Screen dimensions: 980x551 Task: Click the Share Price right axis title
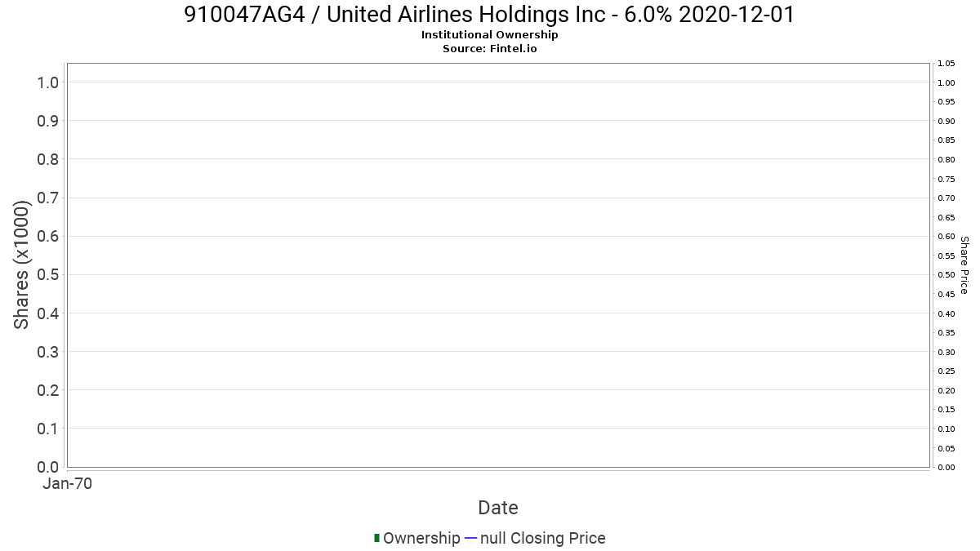964,265
